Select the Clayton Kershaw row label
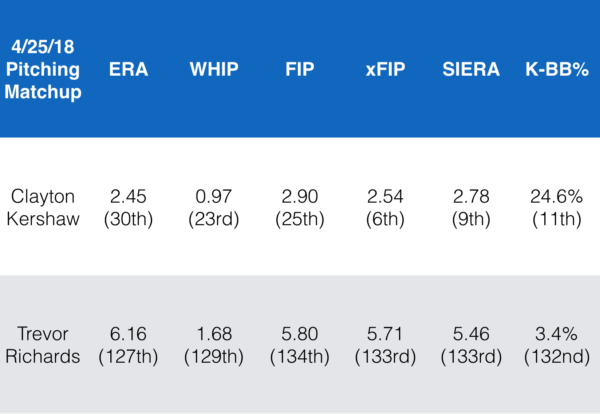Screen dimensions: 600x414 (45, 206)
